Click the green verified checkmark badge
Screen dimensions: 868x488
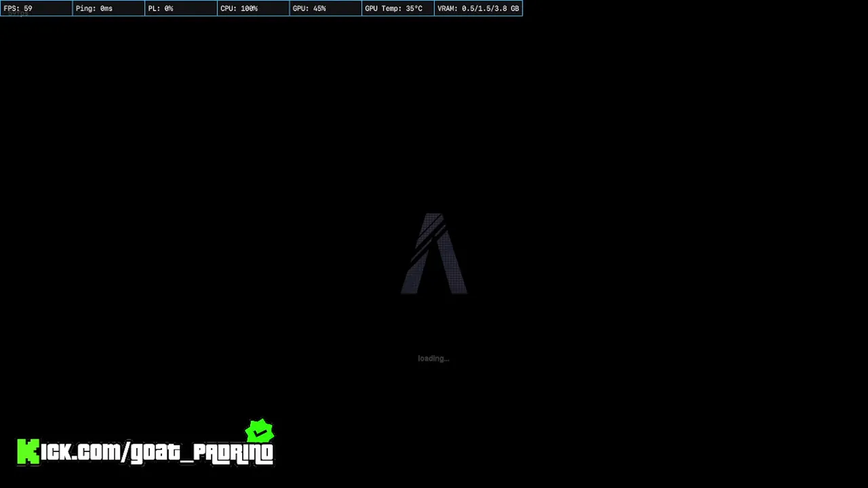tap(260, 431)
